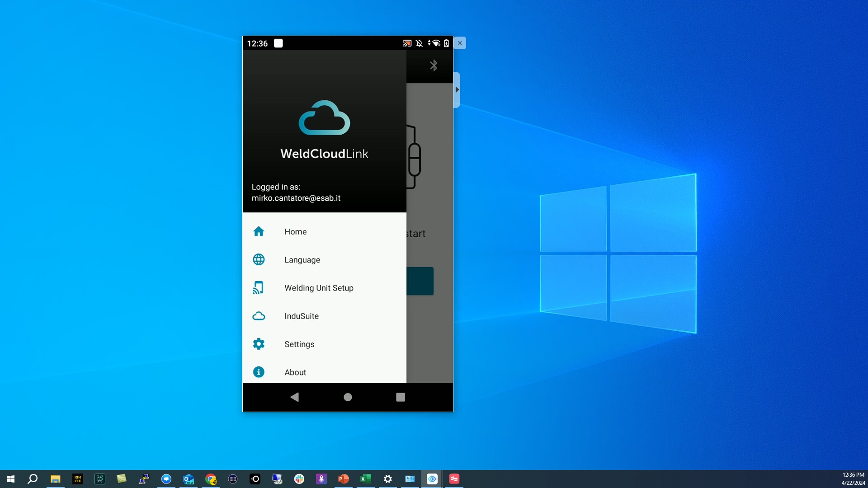Screen dimensions: 868x488
Task: Click the 12:36 status bar time
Action: 257,43
